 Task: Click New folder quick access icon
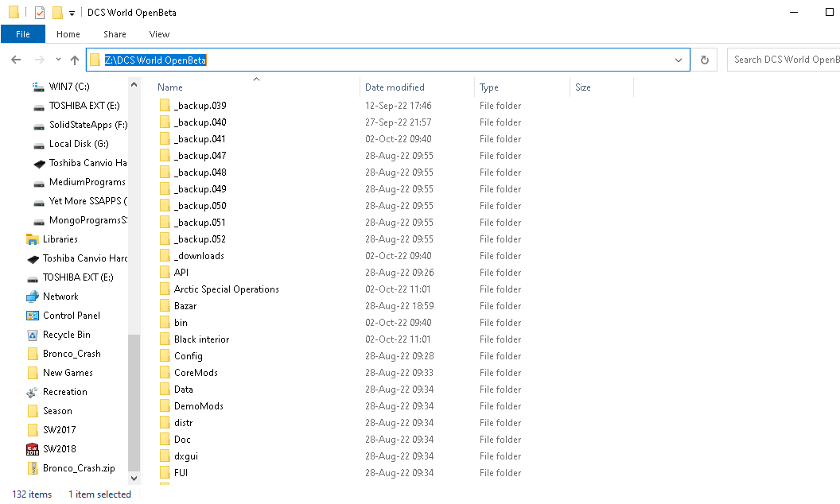pyautogui.click(x=57, y=12)
